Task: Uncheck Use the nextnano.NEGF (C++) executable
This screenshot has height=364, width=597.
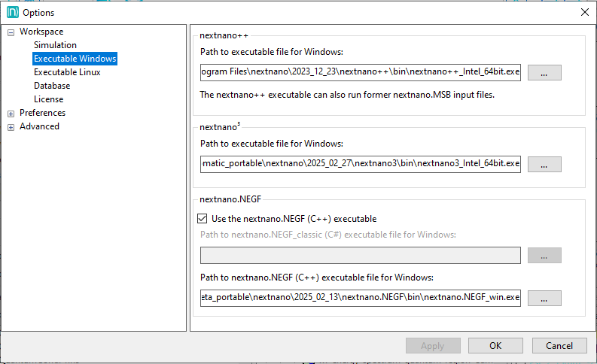Action: pos(202,219)
